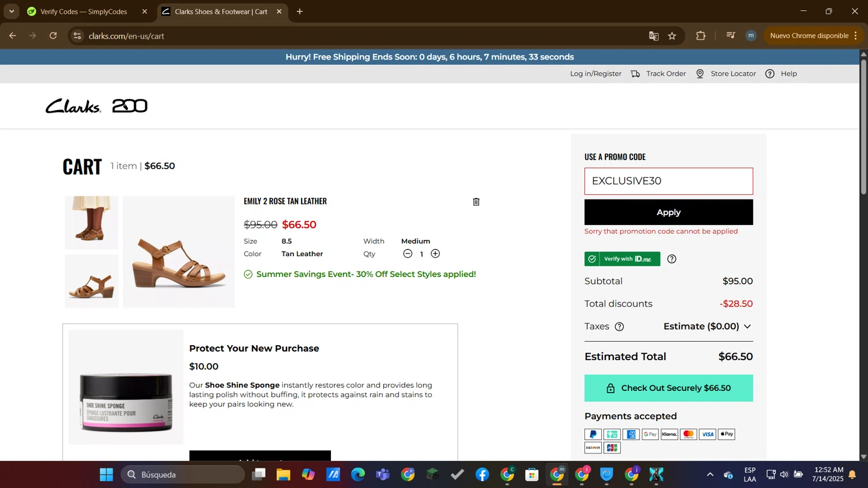Expand the Taxes Estimate ($0.00) dropdown
The height and width of the screenshot is (488, 868).
pyautogui.click(x=707, y=327)
